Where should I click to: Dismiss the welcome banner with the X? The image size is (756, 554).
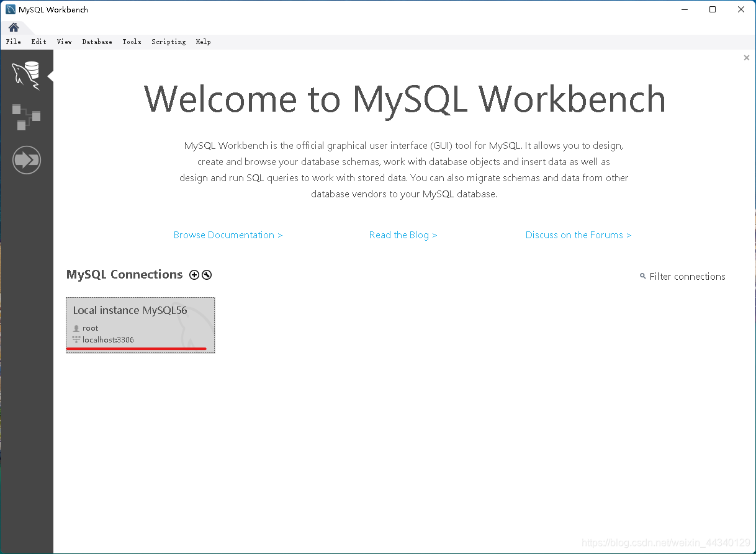(746, 57)
